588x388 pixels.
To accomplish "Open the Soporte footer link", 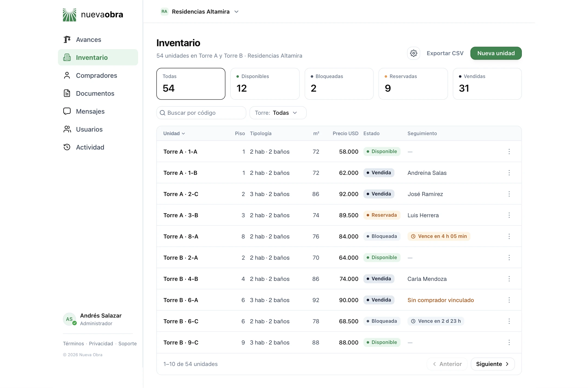I will tap(127, 344).
